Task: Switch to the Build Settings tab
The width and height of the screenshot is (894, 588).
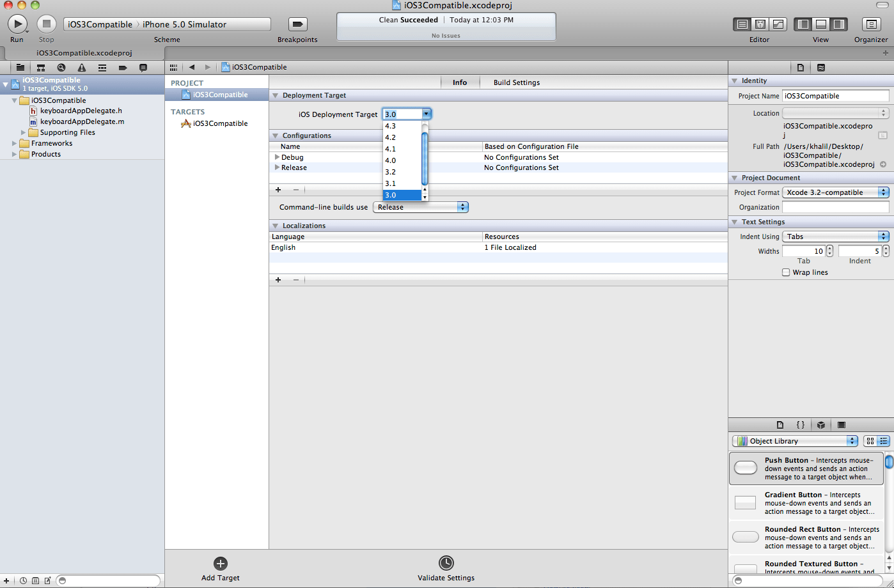Action: click(x=517, y=82)
